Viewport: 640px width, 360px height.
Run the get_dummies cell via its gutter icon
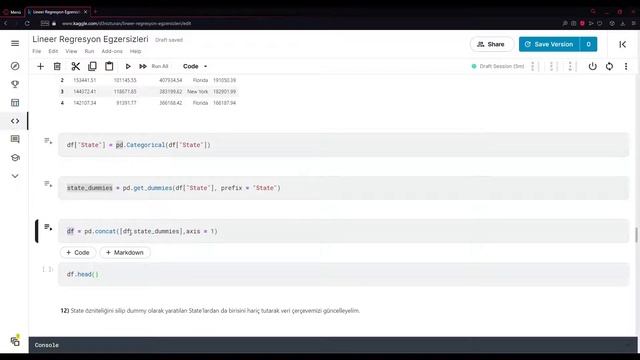(48, 184)
